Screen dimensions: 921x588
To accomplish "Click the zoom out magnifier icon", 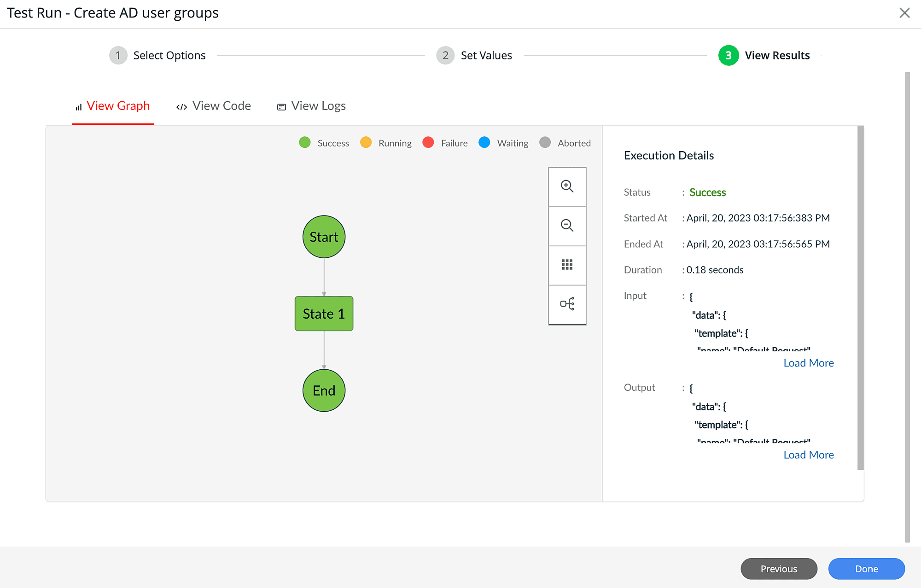I will [x=567, y=226].
